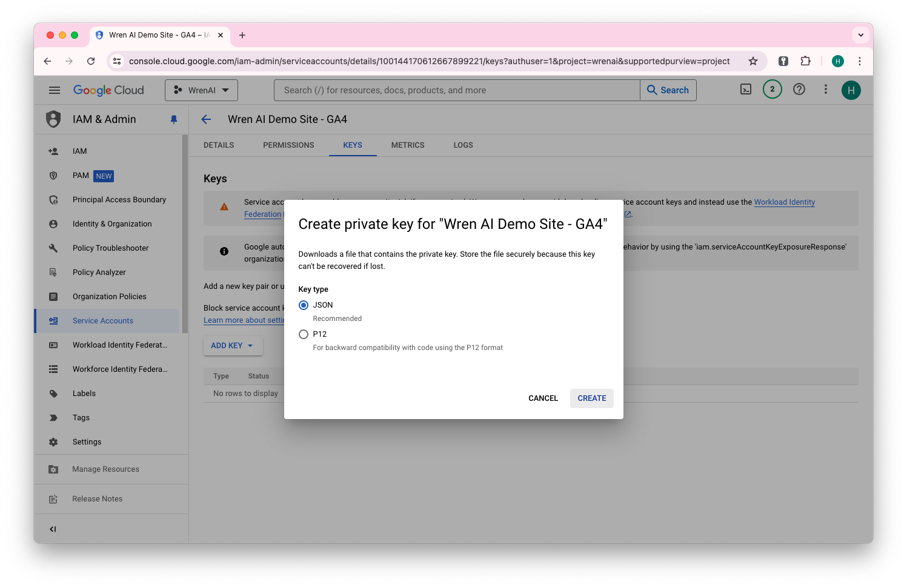Reload the page
Viewport: 907px width, 588px height.
(91, 61)
